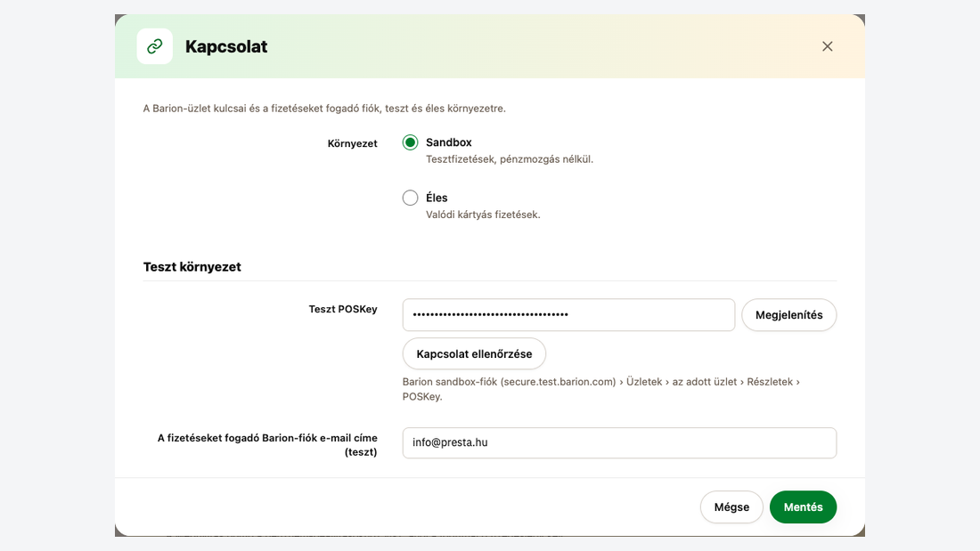
Task: Click the Barion-fiók e-mail címe label
Action: click(x=267, y=445)
